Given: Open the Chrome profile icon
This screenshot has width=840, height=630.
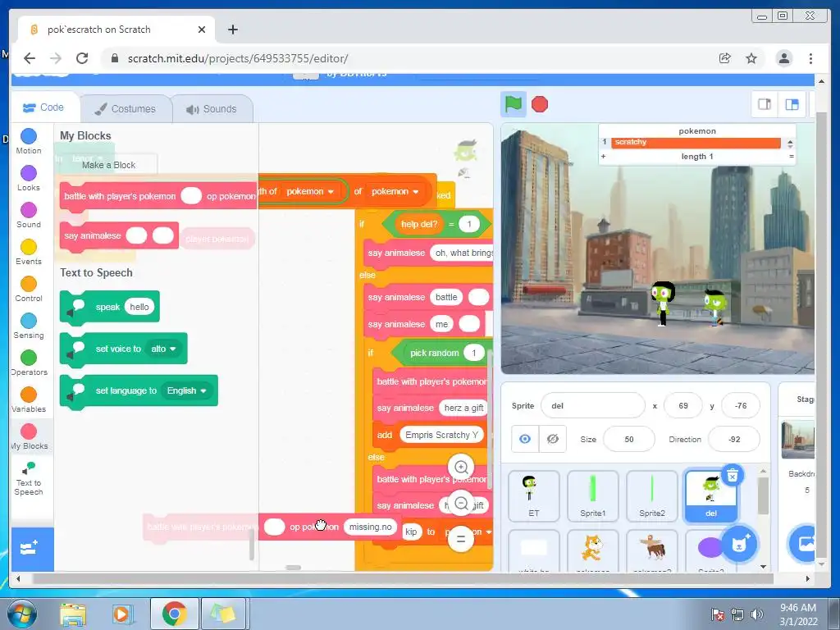Looking at the screenshot, I should (783, 58).
